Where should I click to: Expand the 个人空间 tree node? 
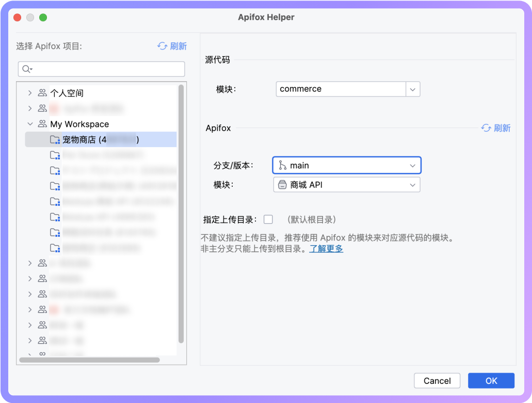pyautogui.click(x=30, y=93)
